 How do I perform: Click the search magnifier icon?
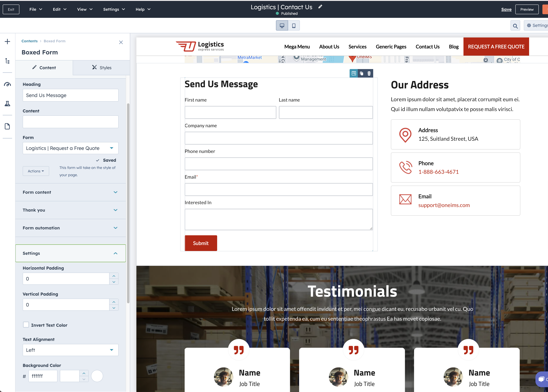515,26
